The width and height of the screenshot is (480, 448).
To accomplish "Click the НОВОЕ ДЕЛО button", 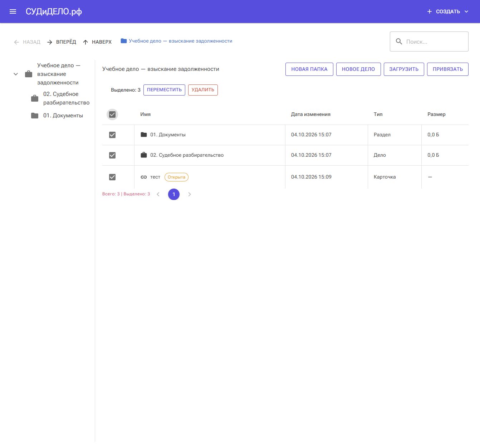I will pyautogui.click(x=358, y=69).
